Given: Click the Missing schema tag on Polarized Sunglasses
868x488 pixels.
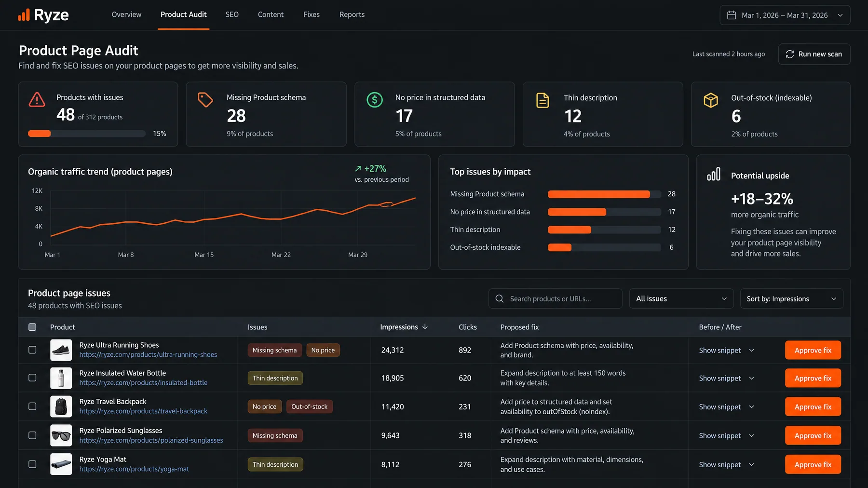Looking at the screenshot, I should 275,435.
